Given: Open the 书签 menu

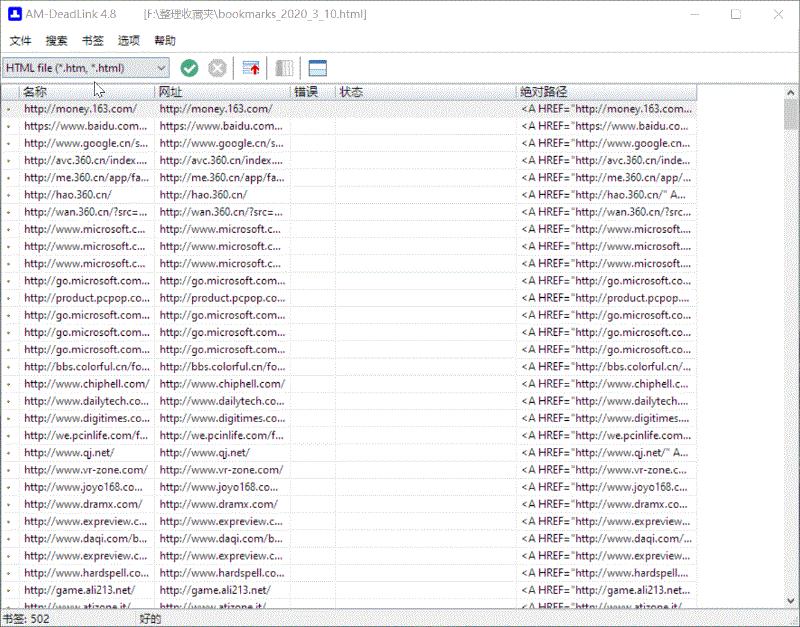Looking at the screenshot, I should pos(93,41).
